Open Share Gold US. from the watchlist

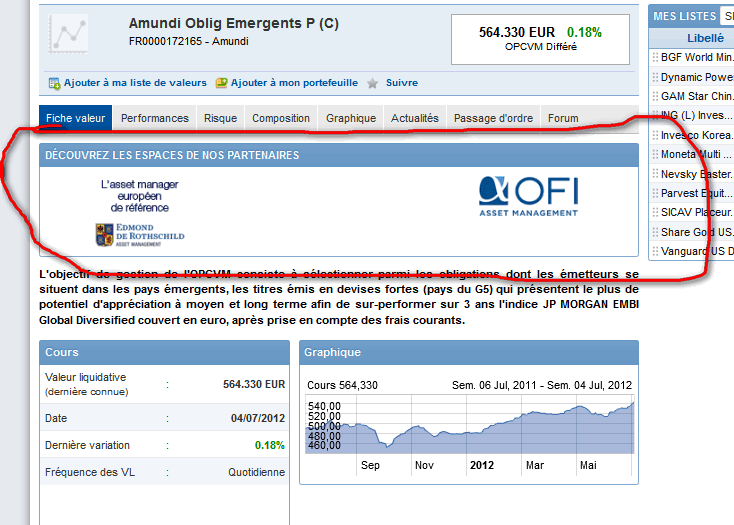pos(696,232)
